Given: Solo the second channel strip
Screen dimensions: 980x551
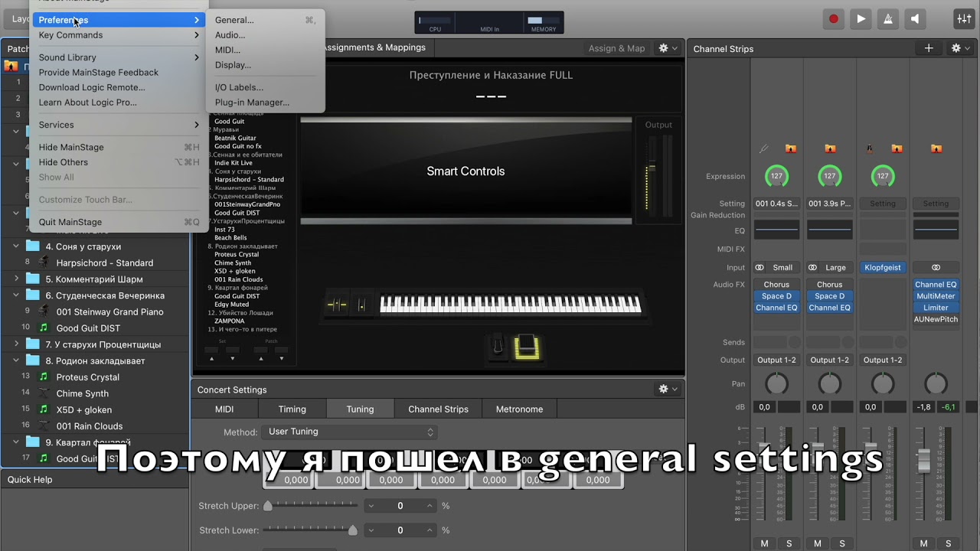Looking at the screenshot, I should click(841, 543).
